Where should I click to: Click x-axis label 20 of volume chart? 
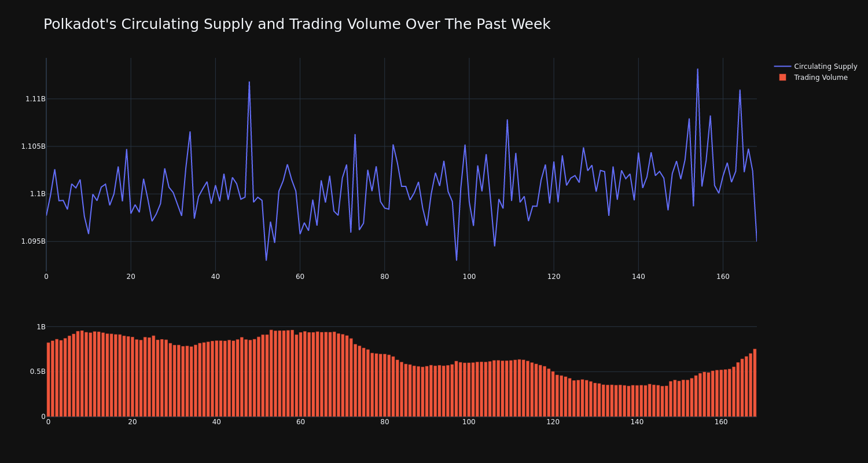point(133,422)
